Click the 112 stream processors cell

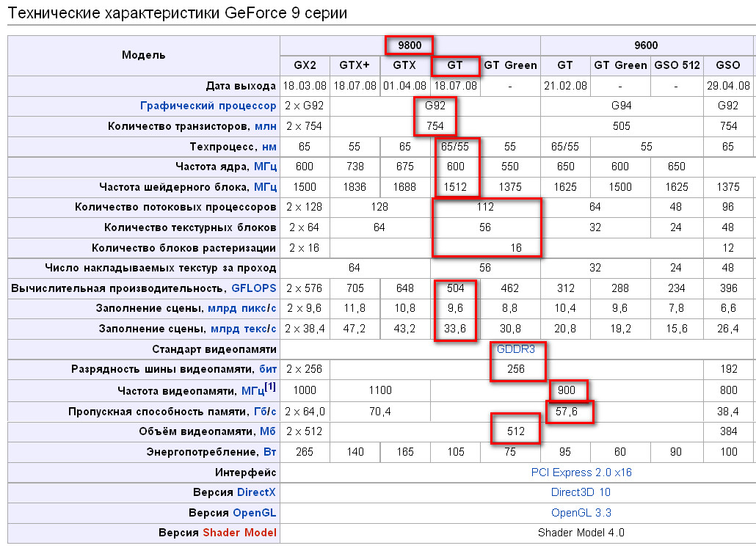[x=485, y=208]
